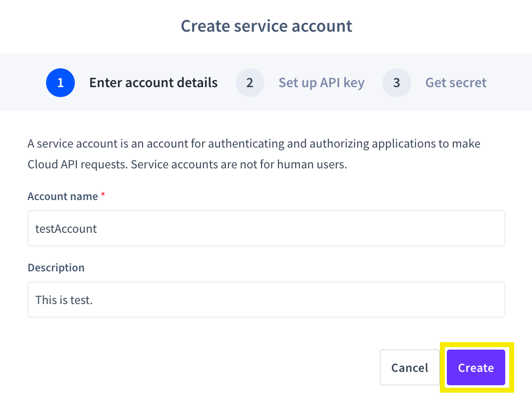Jump to the "Get secret" step
The width and height of the screenshot is (532, 411).
point(456,83)
